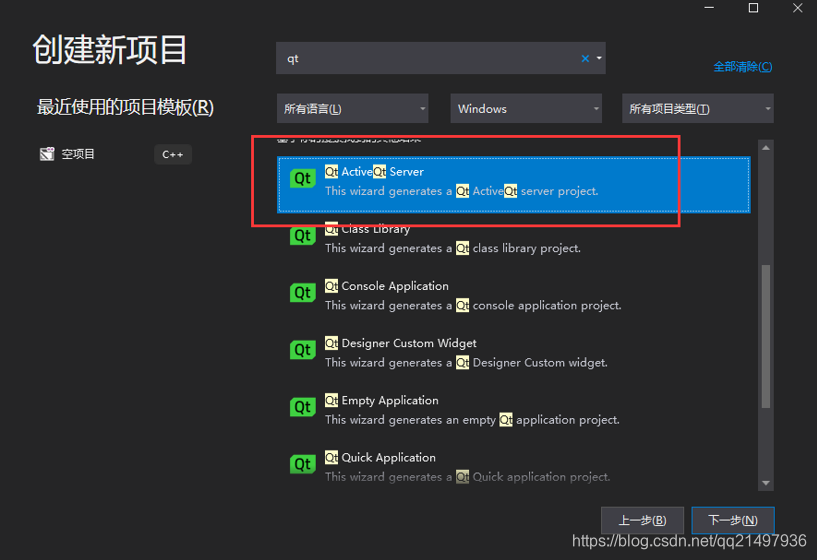Screen dimensions: 817x560
Task: Click the 全部清除 clear all link
Action: 742,67
